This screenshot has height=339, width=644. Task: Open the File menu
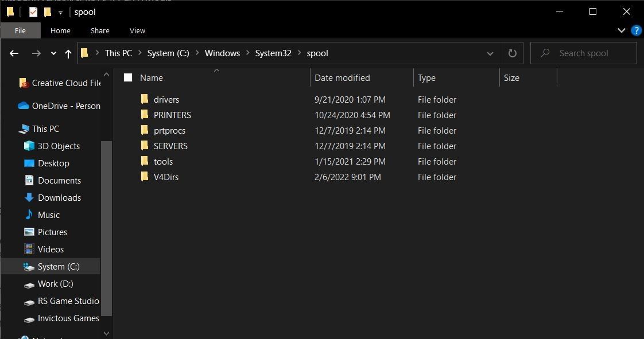pos(20,30)
